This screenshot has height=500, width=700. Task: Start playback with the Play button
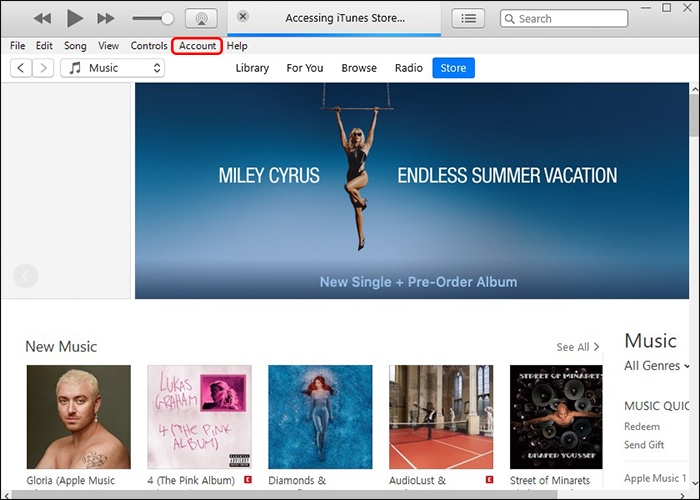pyautogui.click(x=75, y=18)
